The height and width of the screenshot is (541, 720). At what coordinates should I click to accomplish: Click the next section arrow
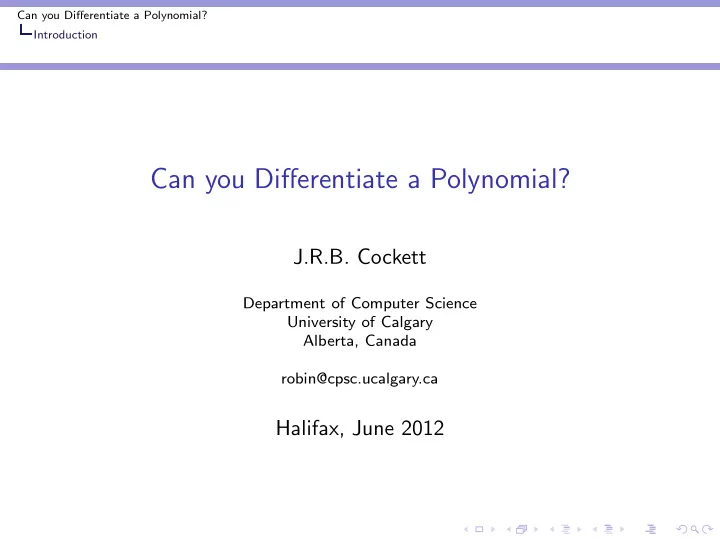coord(622,530)
